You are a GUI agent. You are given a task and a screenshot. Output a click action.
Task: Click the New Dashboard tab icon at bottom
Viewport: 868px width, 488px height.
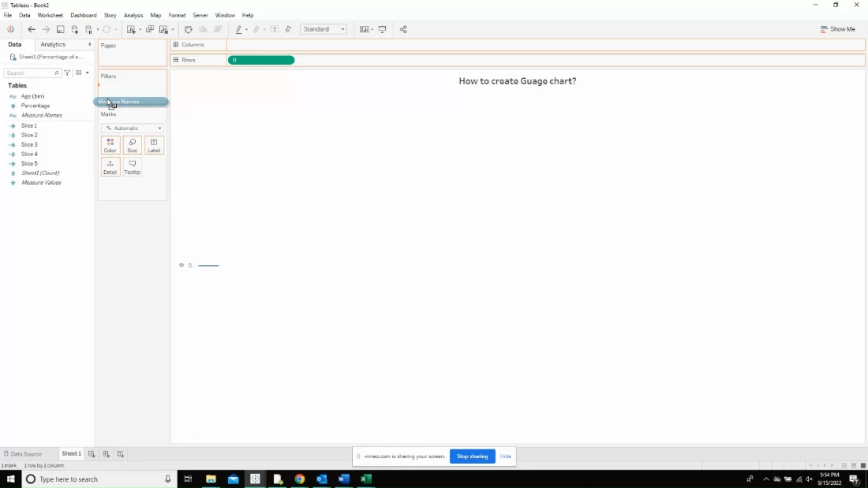pyautogui.click(x=107, y=454)
